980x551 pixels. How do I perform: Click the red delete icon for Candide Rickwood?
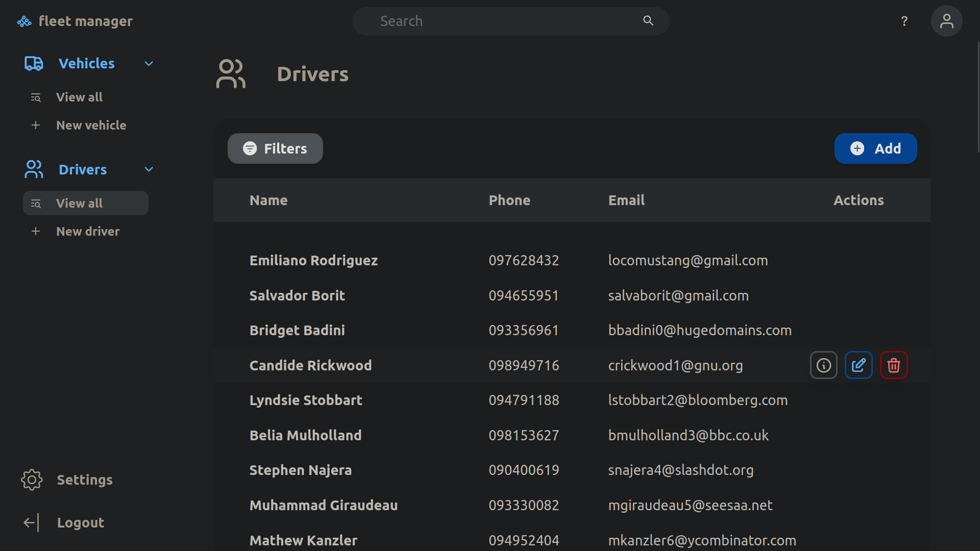click(x=893, y=365)
